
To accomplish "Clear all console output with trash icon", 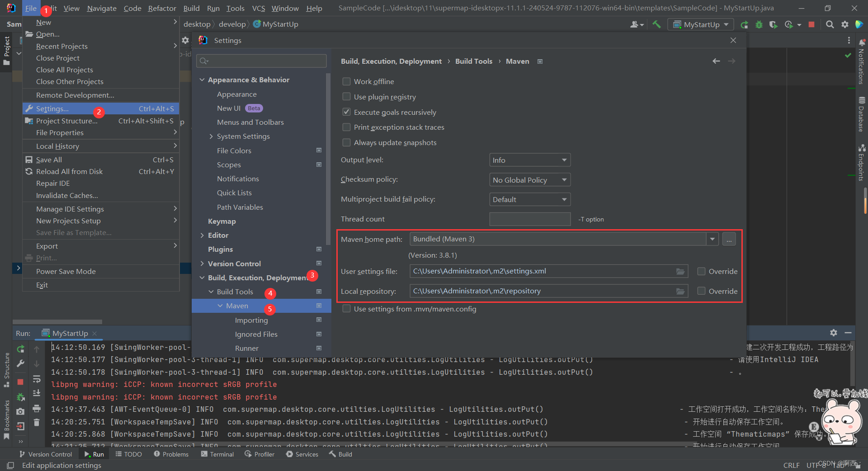I will coord(37,423).
